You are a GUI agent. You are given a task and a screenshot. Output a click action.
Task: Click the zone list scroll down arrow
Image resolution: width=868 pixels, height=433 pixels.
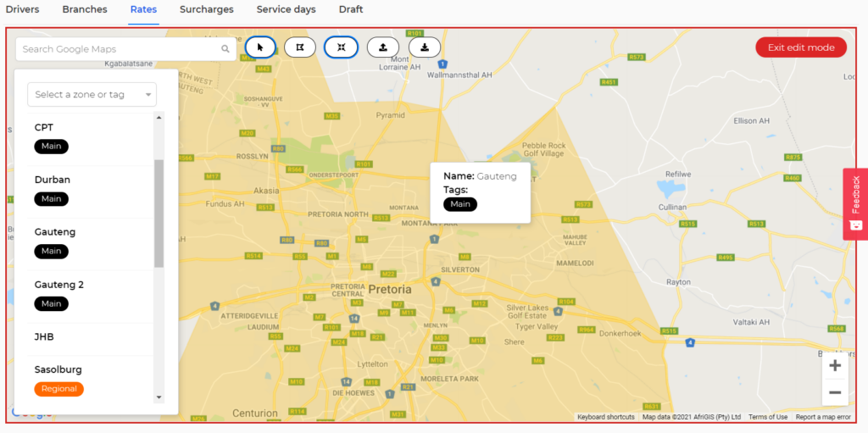pos(159,397)
